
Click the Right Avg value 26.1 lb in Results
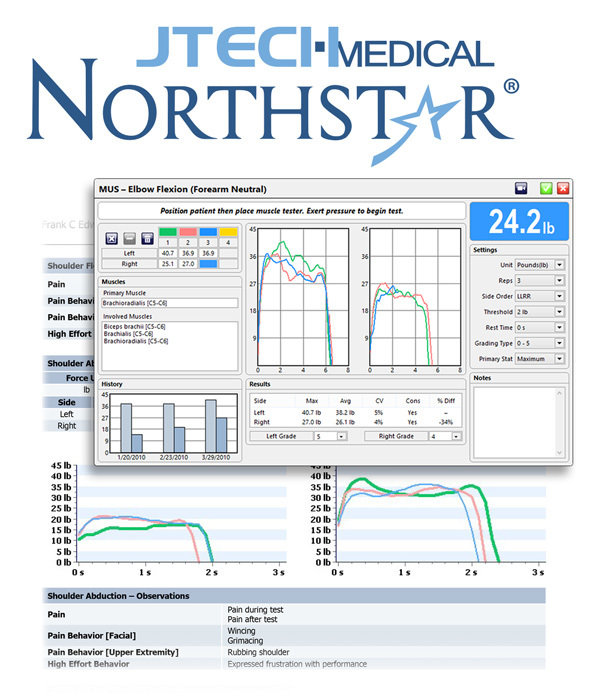click(x=345, y=422)
